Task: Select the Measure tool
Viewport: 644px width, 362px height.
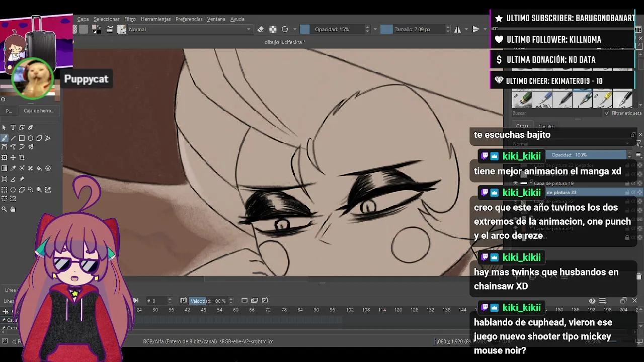Action: click(x=13, y=179)
